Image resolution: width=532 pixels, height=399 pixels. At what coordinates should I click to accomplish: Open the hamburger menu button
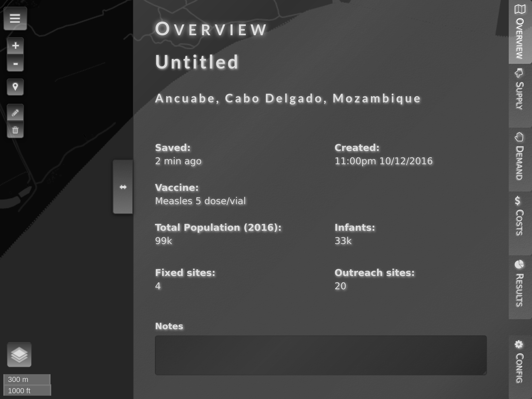15,19
